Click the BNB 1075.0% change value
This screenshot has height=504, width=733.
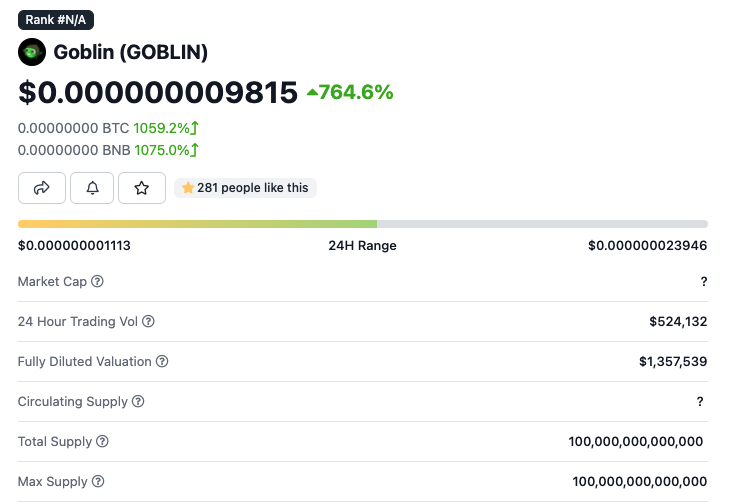pyautogui.click(x=167, y=150)
